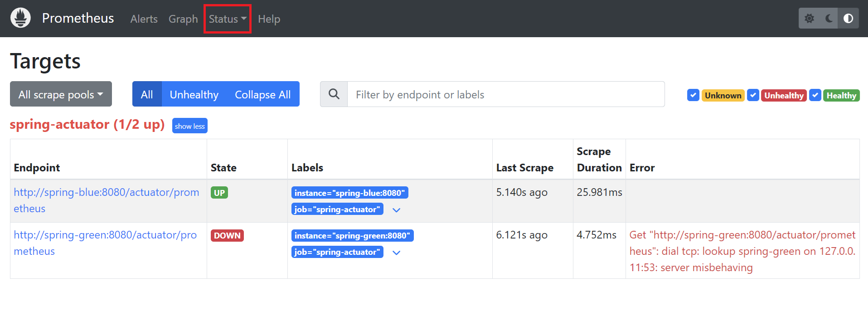The width and height of the screenshot is (868, 326).
Task: Click the DOWN state badge
Action: [227, 235]
